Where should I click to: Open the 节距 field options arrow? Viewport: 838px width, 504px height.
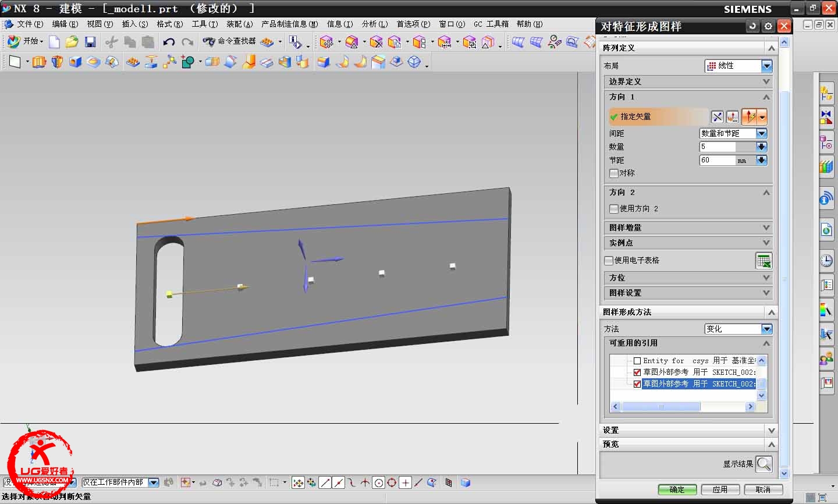pos(762,160)
